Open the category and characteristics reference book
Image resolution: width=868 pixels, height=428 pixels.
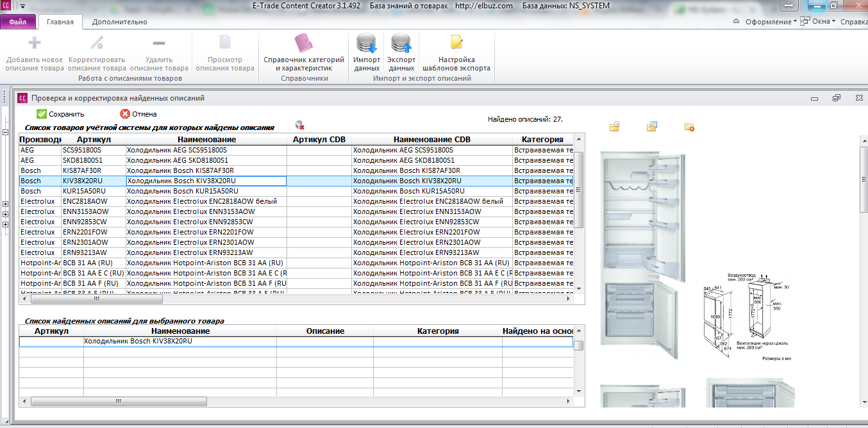point(304,44)
